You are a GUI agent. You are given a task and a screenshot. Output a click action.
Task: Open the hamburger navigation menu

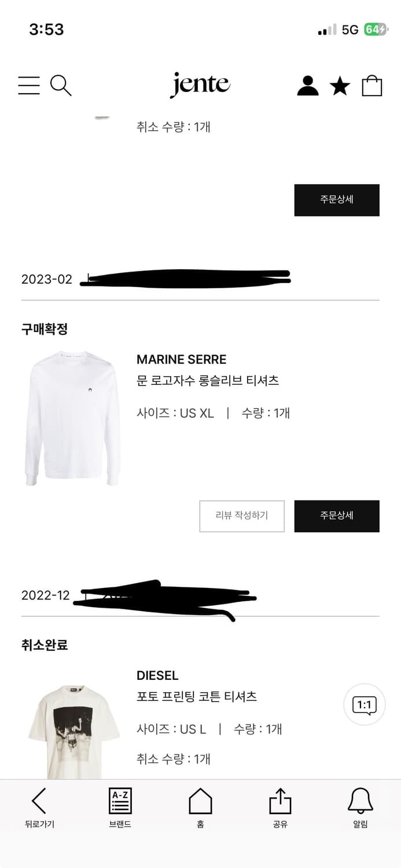pos(29,86)
